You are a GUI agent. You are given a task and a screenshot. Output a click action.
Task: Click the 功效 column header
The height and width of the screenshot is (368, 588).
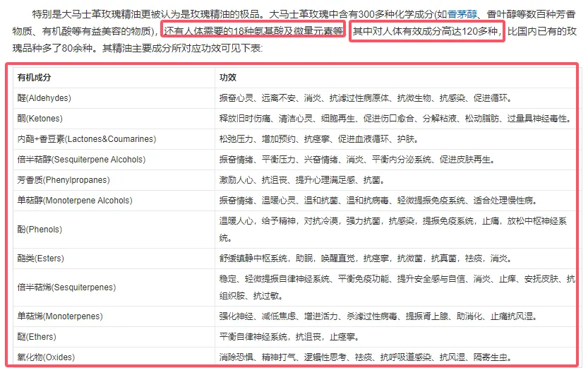pyautogui.click(x=227, y=78)
